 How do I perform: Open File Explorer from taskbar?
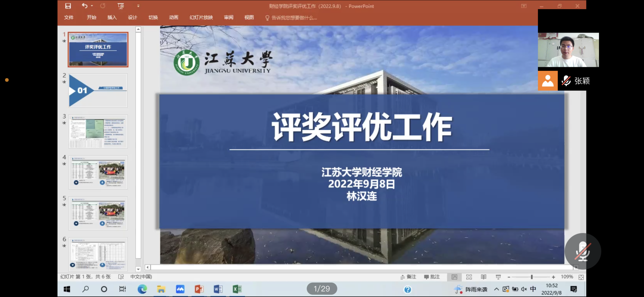tap(161, 289)
